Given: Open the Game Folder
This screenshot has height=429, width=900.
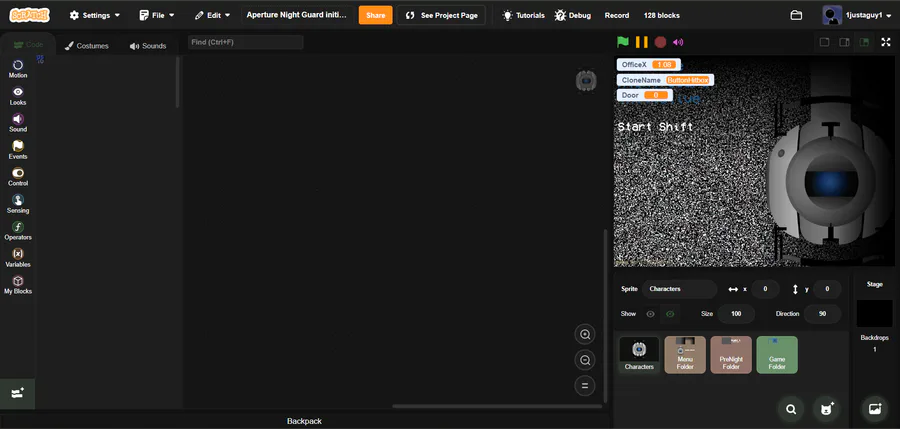Looking at the screenshot, I should coord(777,355).
